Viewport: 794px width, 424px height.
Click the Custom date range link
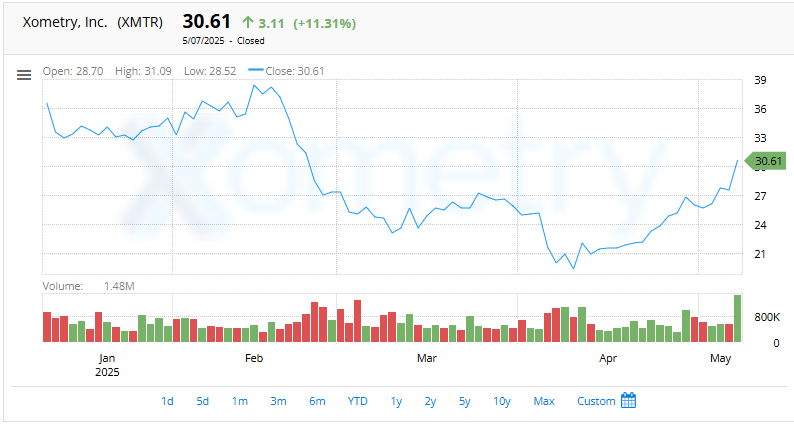596,401
